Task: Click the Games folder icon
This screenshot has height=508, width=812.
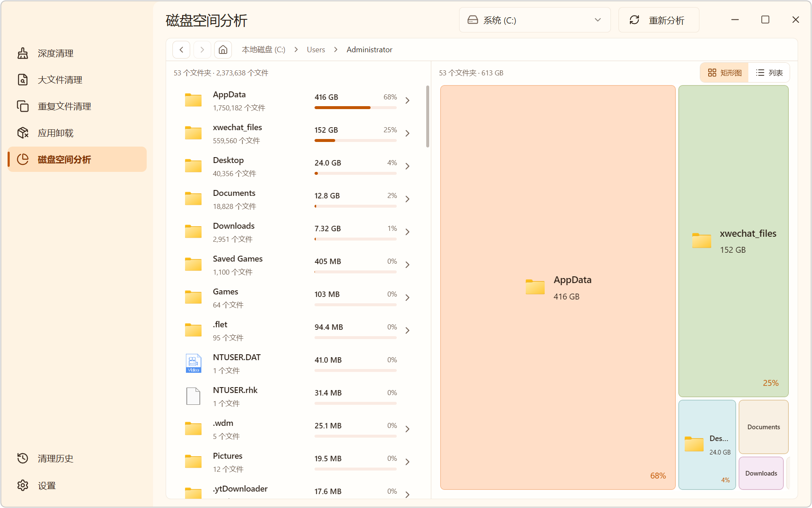Action: [x=193, y=297]
